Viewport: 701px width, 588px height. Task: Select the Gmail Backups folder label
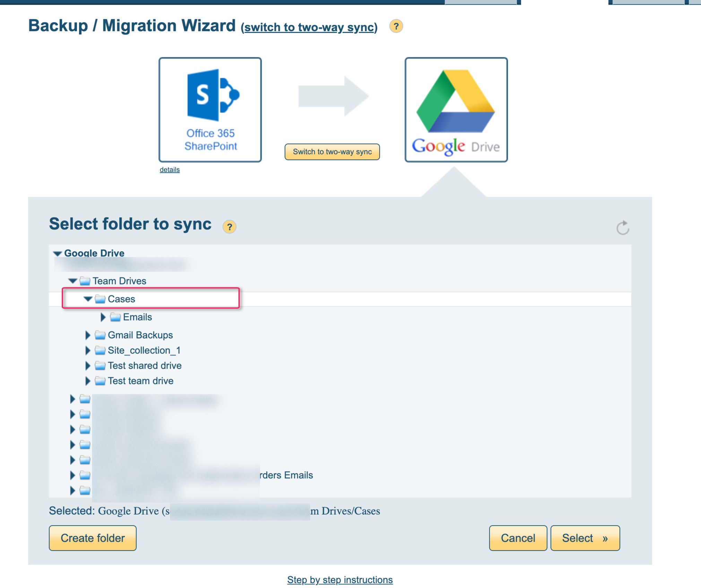140,335
